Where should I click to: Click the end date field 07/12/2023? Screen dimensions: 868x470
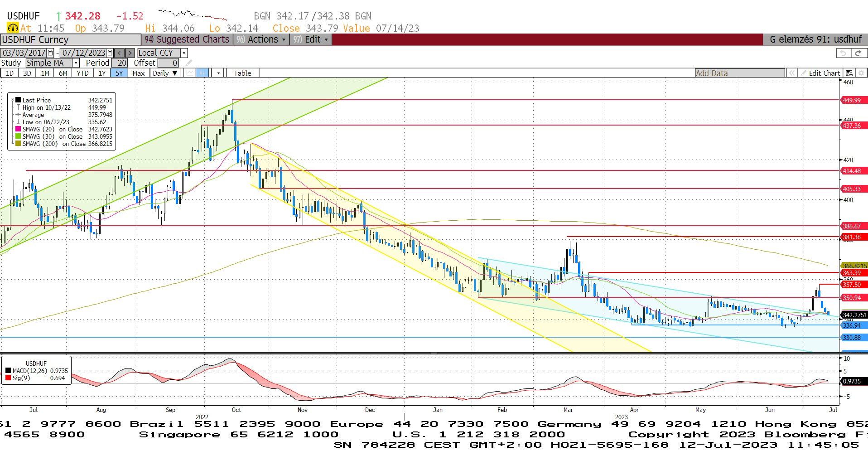coord(83,53)
